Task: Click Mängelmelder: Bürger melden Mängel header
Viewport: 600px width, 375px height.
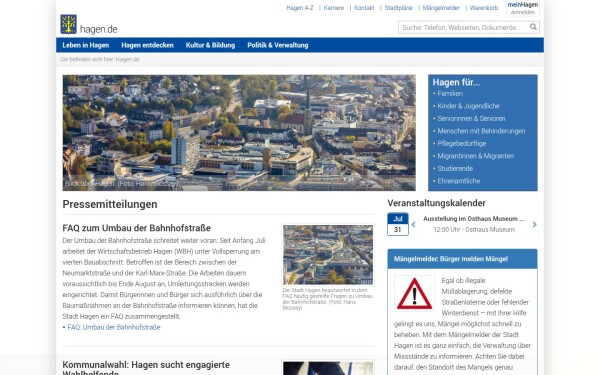Action: pyautogui.click(x=451, y=259)
